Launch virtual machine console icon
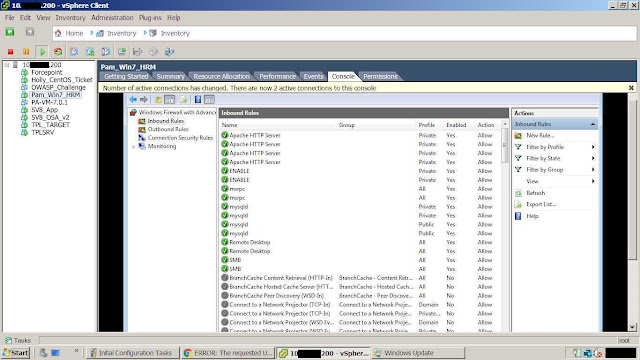The width and height of the screenshot is (640, 360). pos(122,52)
